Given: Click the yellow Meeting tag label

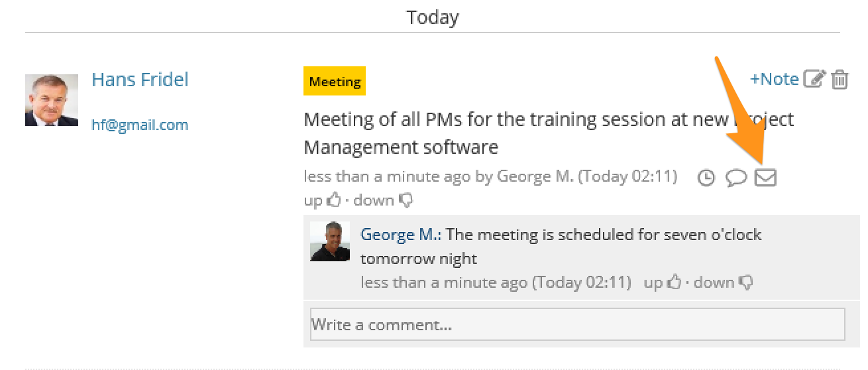Looking at the screenshot, I should 335,82.
